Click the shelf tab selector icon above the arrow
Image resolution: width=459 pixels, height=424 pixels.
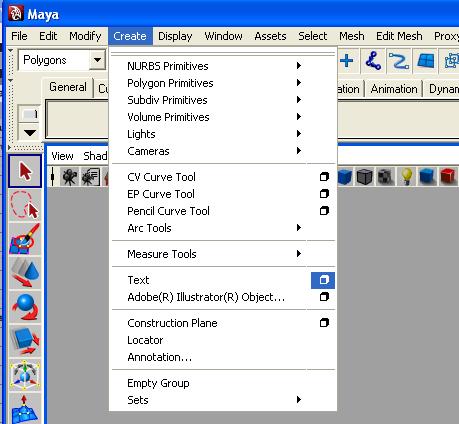30,114
